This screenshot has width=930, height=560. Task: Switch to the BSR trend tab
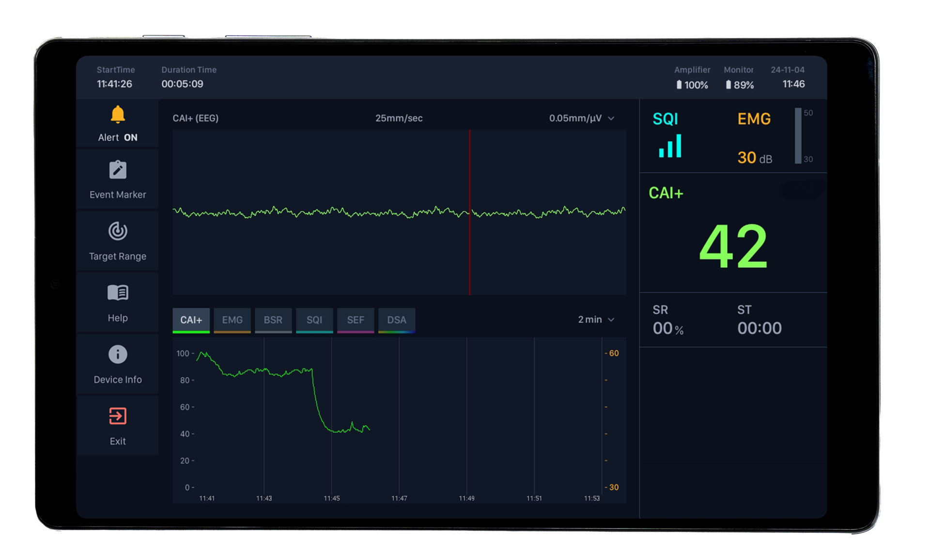(273, 320)
